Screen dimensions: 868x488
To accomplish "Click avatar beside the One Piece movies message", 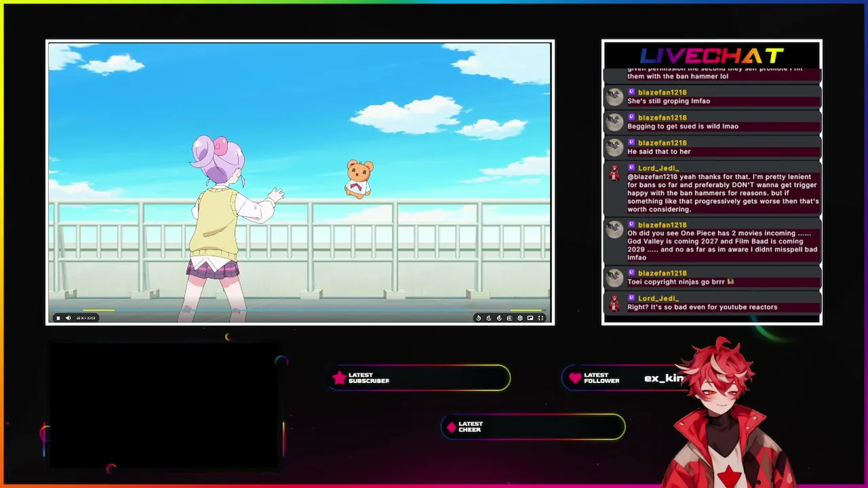I will 614,229.
